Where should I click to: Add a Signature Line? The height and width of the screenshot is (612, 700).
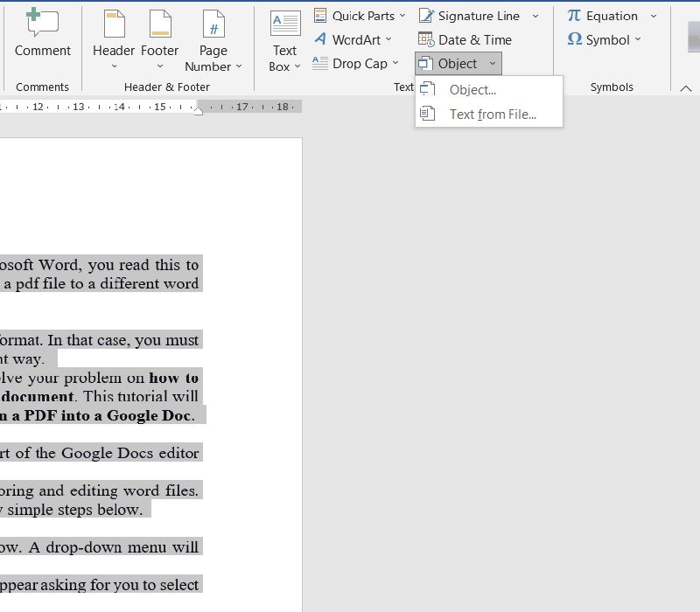tap(472, 15)
